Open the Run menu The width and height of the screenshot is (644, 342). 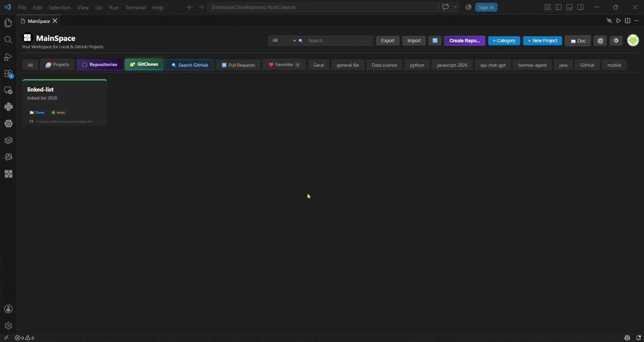114,8
